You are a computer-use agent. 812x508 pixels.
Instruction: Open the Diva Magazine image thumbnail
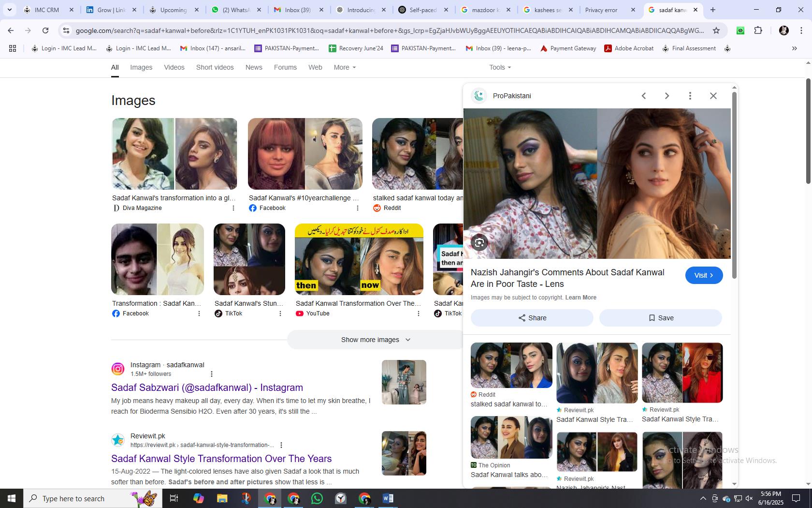pyautogui.click(x=174, y=154)
